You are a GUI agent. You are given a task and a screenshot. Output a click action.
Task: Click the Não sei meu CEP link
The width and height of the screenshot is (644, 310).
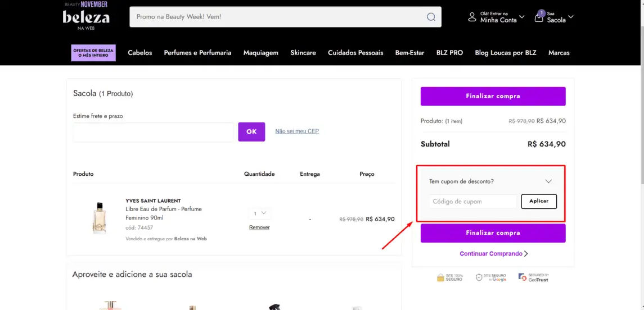click(297, 131)
